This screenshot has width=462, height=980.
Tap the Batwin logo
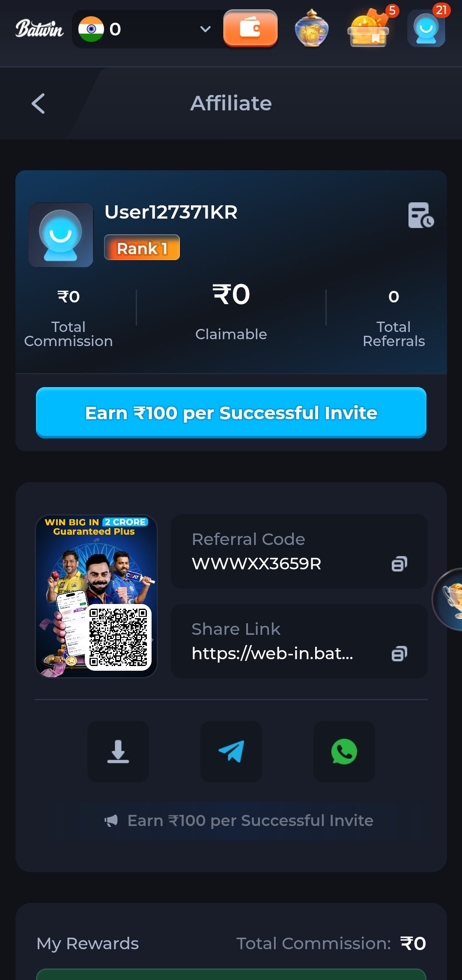(x=39, y=29)
